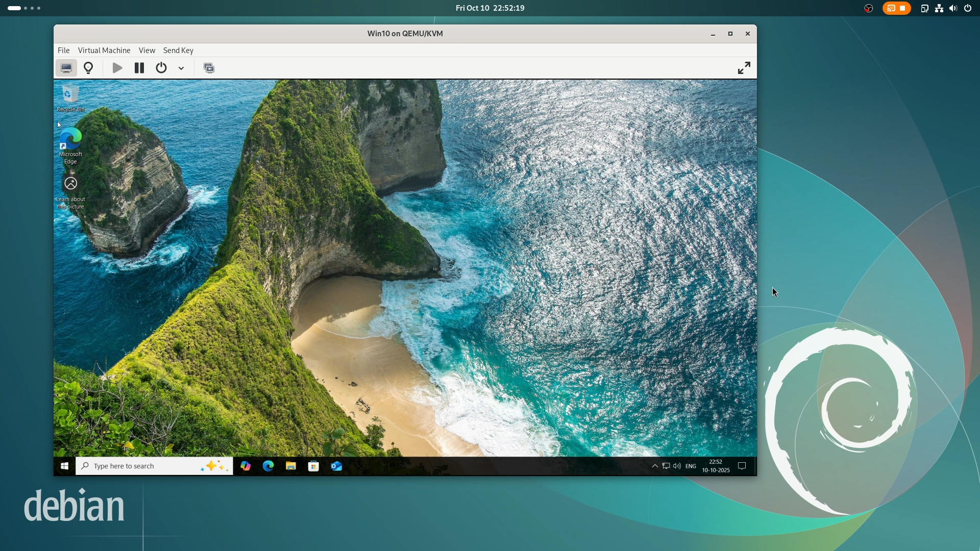
Task: Select the Recycle Bin desktop icon
Action: click(70, 98)
